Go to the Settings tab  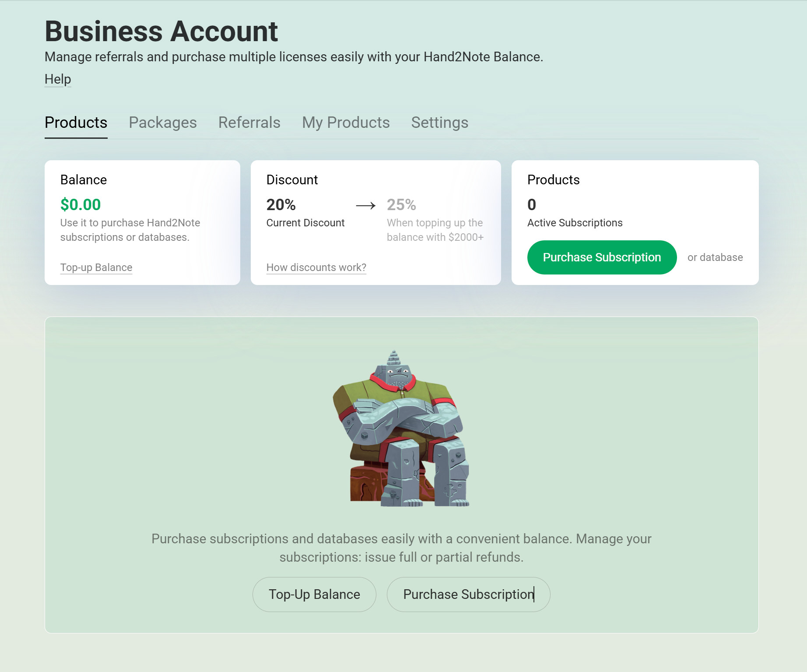click(440, 123)
